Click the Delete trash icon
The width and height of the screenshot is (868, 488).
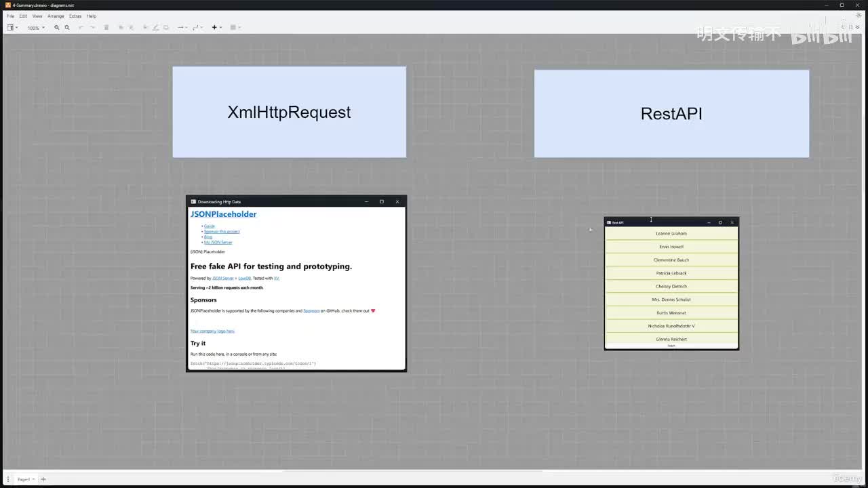[x=106, y=28]
